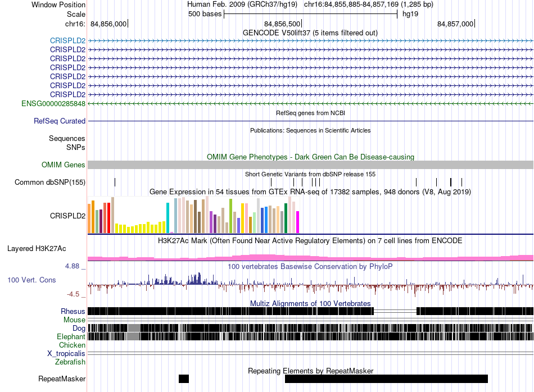
Task: Click the long RepeatMasker black block
Action: [x=387, y=379]
